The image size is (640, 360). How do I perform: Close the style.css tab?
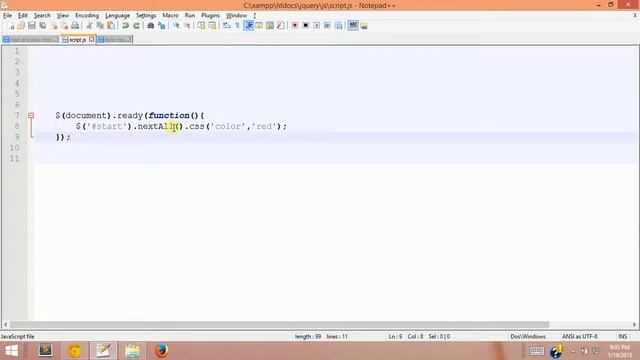pyautogui.click(x=128, y=40)
